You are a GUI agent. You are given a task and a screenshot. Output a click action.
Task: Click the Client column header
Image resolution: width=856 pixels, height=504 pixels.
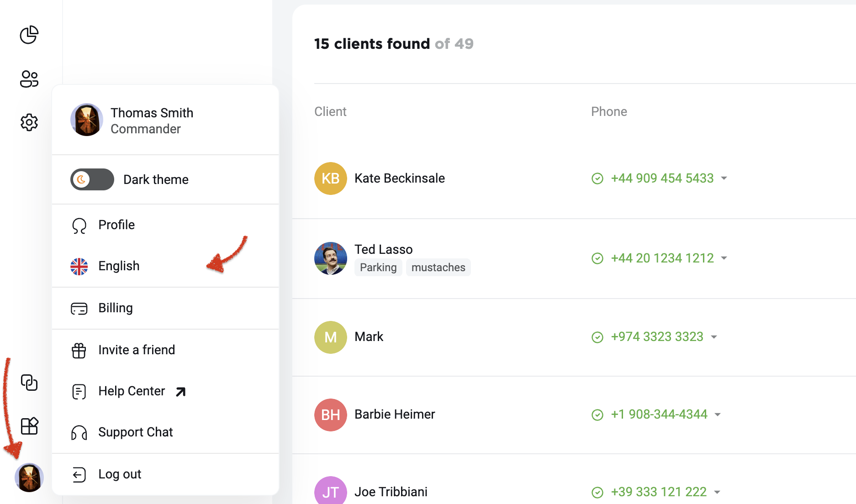pos(330,111)
